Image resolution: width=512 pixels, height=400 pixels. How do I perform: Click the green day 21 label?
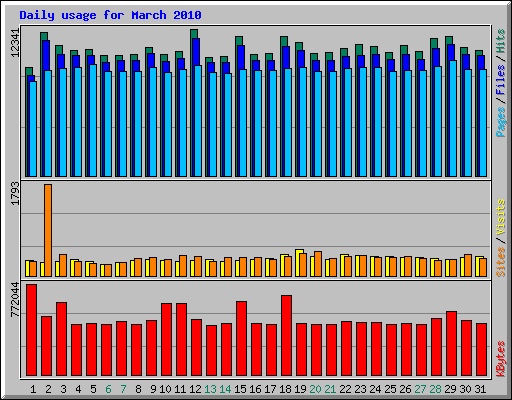(330, 389)
